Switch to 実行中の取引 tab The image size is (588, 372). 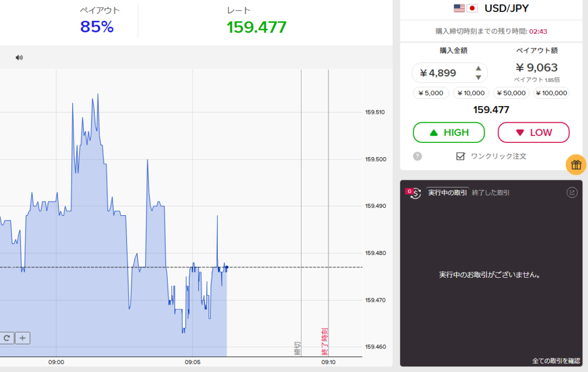[447, 193]
